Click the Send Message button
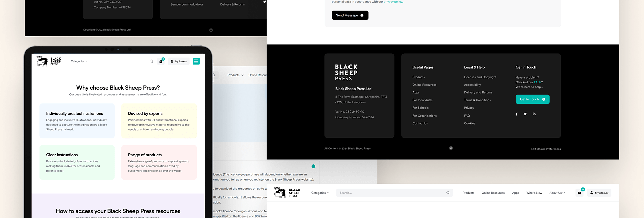The image size is (644, 218). [350, 15]
